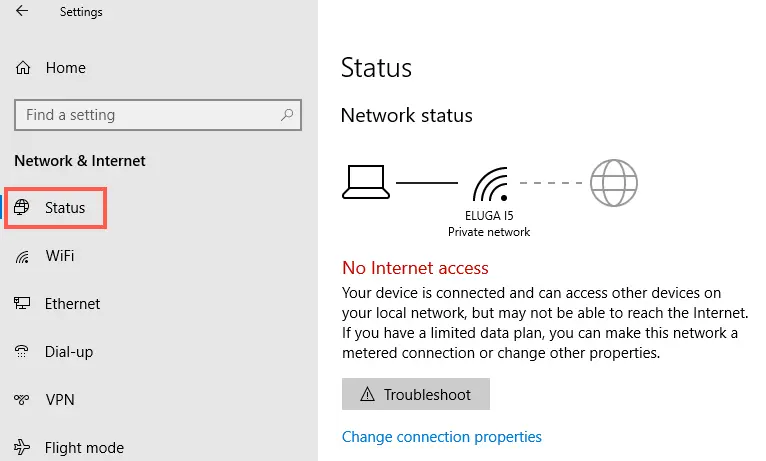Image resolution: width=766 pixels, height=461 pixels.
Task: Open Flight mode settings
Action: coord(84,448)
